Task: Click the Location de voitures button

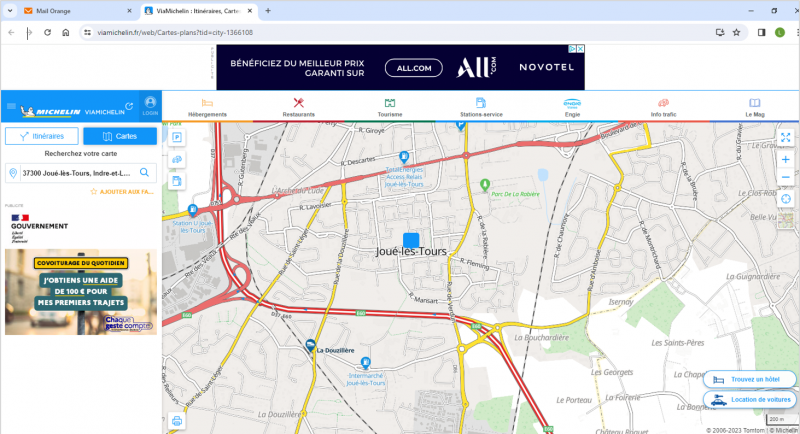Action: click(x=749, y=400)
